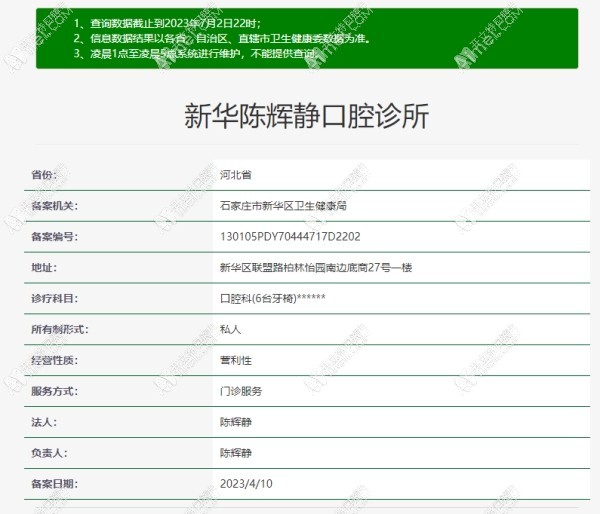Screen dimensions: 600x514
Task: Click the province value 河北省
Action: pos(236,174)
